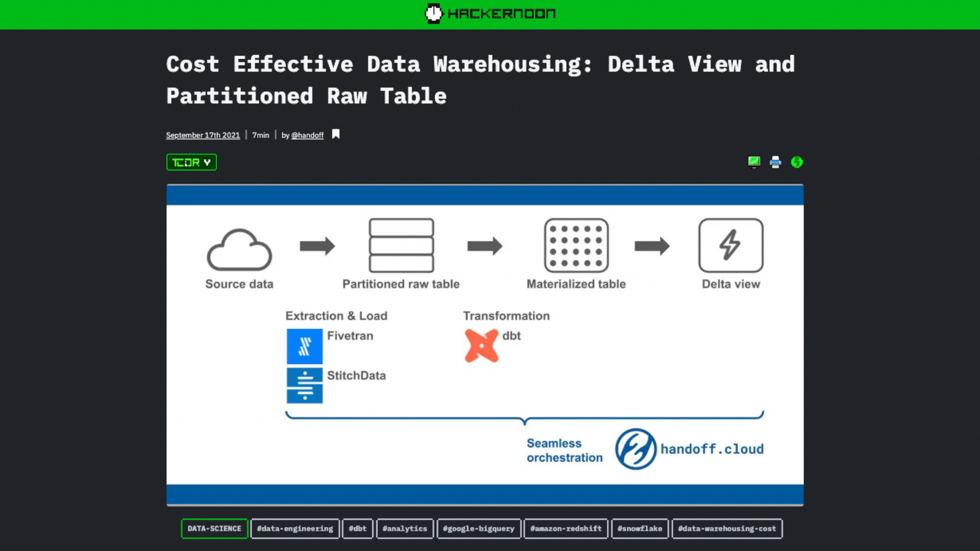
Task: Toggle the #snowflake tag filter
Action: tap(640, 529)
